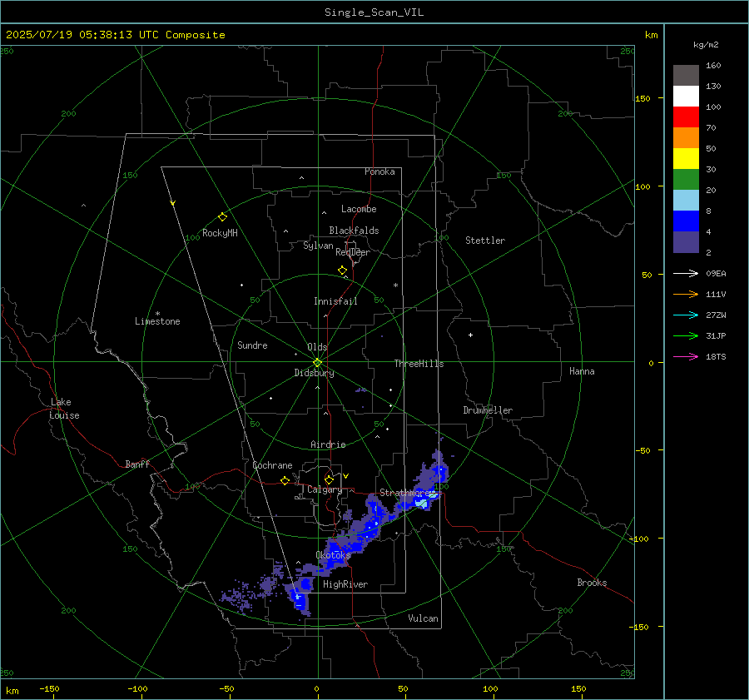
Task: Click the ThreeHills town label
Action: [x=419, y=364]
